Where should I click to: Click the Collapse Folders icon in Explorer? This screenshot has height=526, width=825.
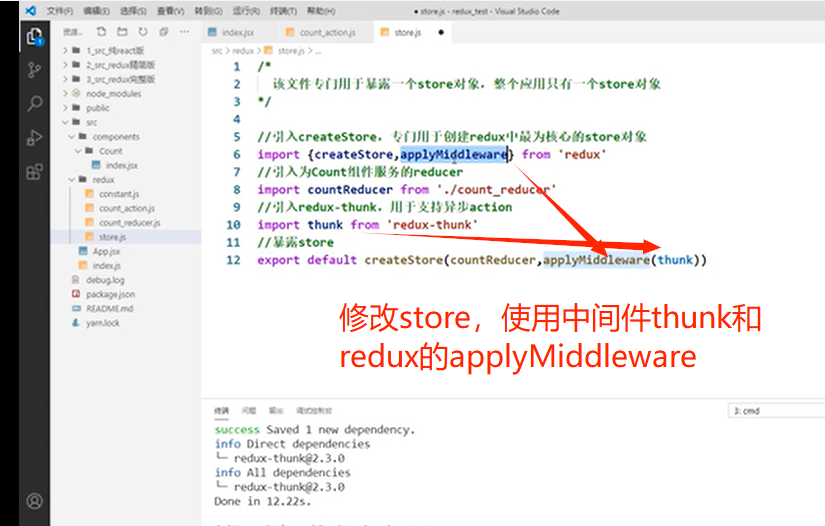[164, 32]
